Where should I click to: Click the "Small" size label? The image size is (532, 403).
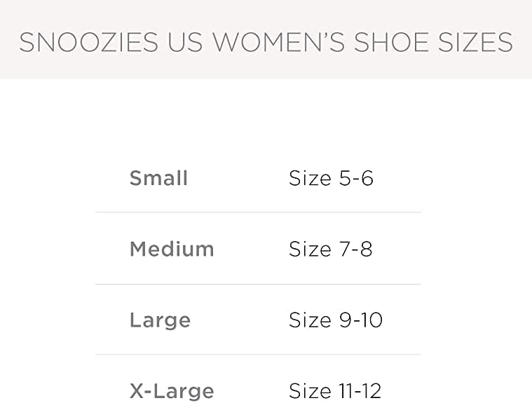click(158, 178)
